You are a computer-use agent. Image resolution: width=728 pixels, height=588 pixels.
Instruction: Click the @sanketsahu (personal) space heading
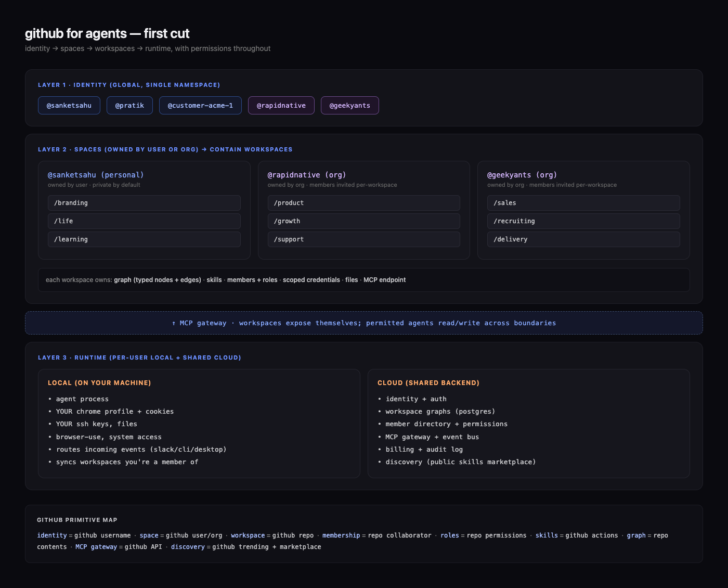(x=96, y=175)
